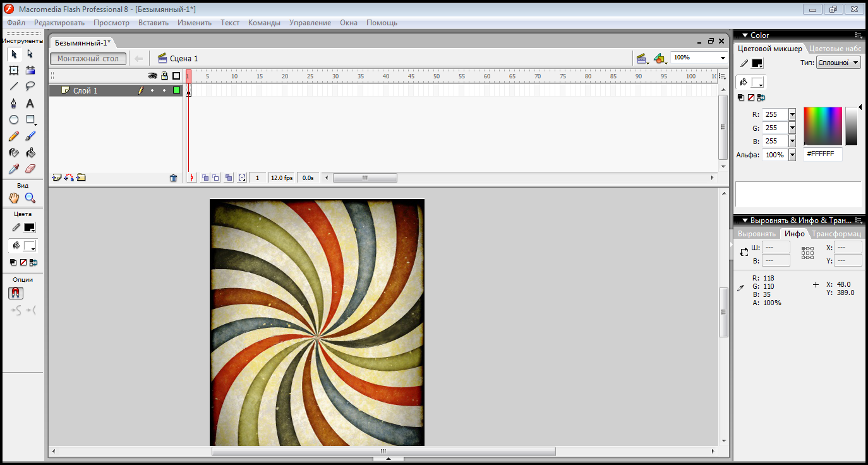This screenshot has width=868, height=465.
Task: Click No Color button in toolbox
Action: [x=23, y=262]
